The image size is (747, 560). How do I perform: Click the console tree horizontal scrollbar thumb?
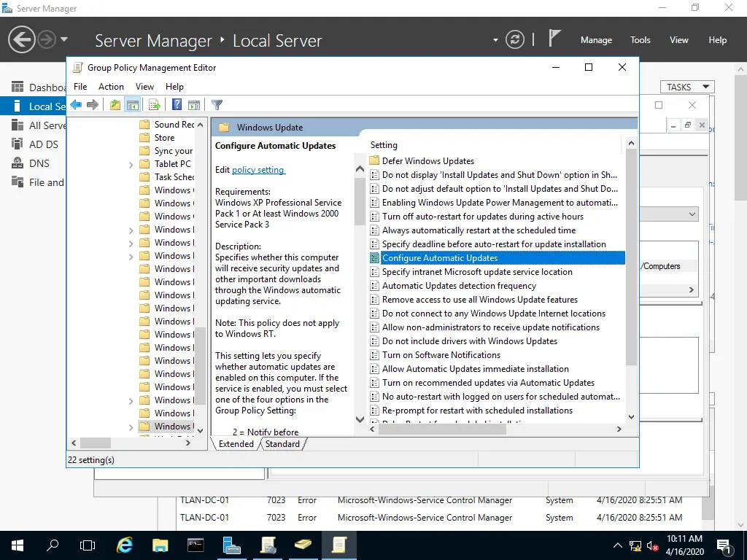click(x=96, y=443)
